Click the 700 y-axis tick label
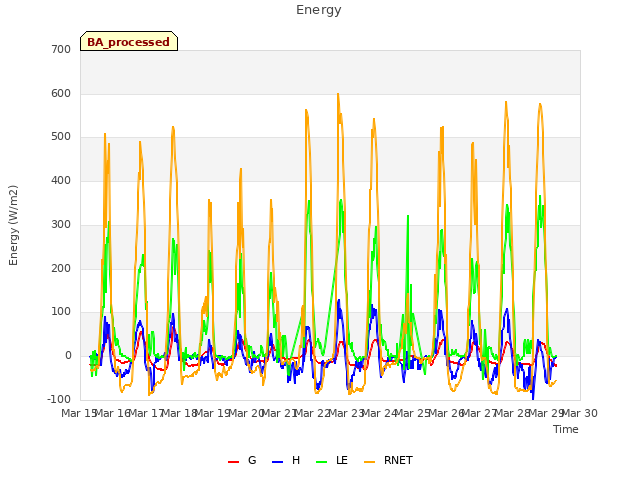Image resolution: width=640 pixels, height=480 pixels. [x=61, y=49]
